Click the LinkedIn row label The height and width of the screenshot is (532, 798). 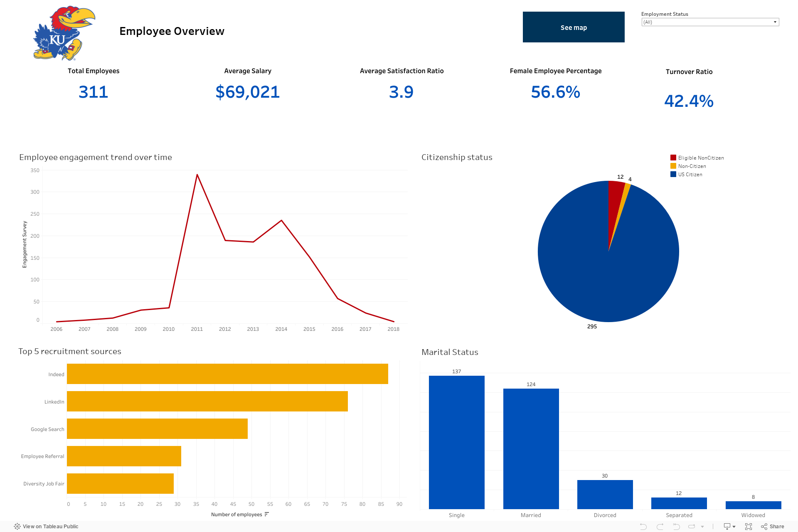[x=54, y=402]
